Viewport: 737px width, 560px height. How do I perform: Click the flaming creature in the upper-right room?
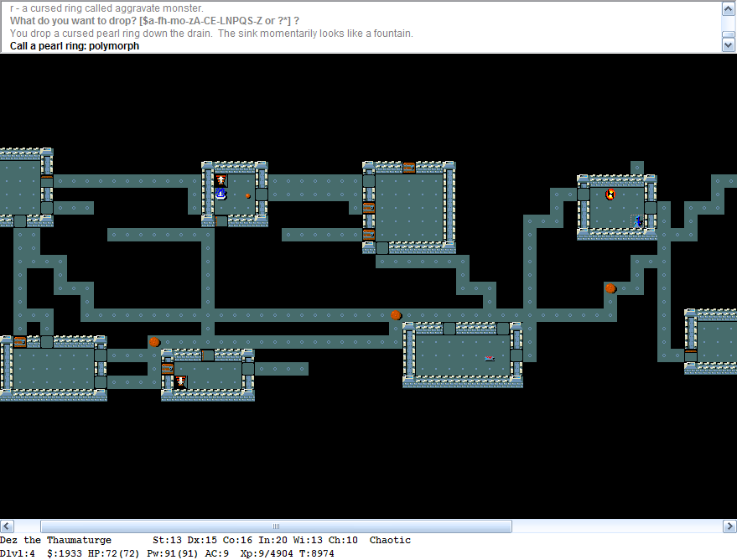610,194
